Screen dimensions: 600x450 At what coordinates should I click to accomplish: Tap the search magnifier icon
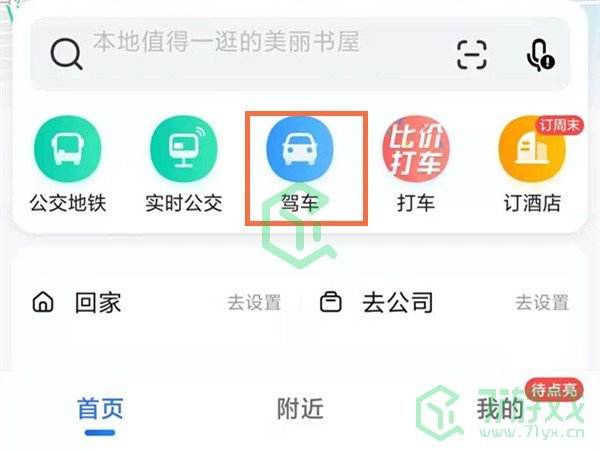tap(67, 54)
